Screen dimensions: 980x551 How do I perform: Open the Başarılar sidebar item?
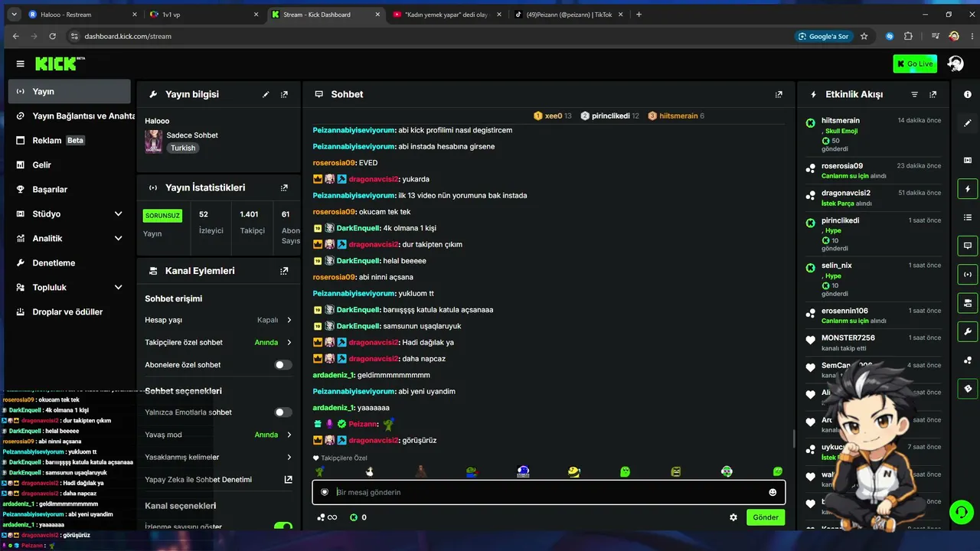pyautogui.click(x=70, y=189)
